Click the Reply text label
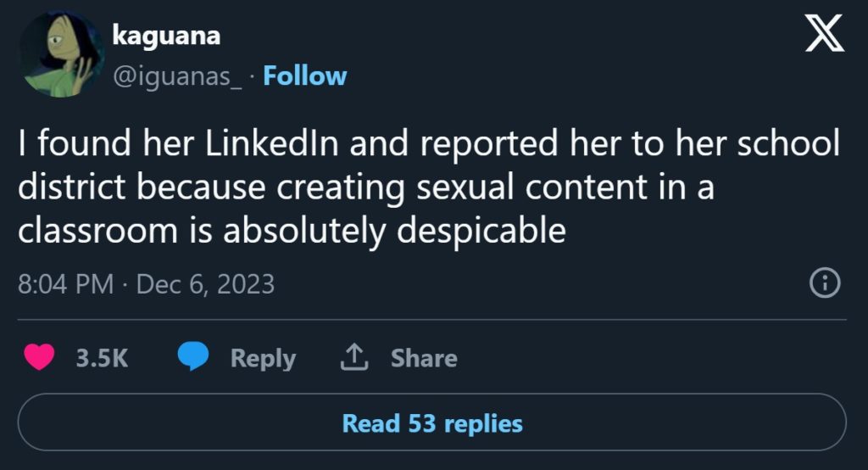Screen dimensions: 868x470 (x=263, y=358)
